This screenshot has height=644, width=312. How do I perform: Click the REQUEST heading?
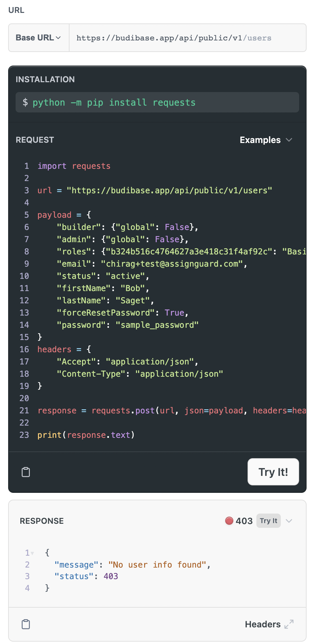[x=35, y=140]
